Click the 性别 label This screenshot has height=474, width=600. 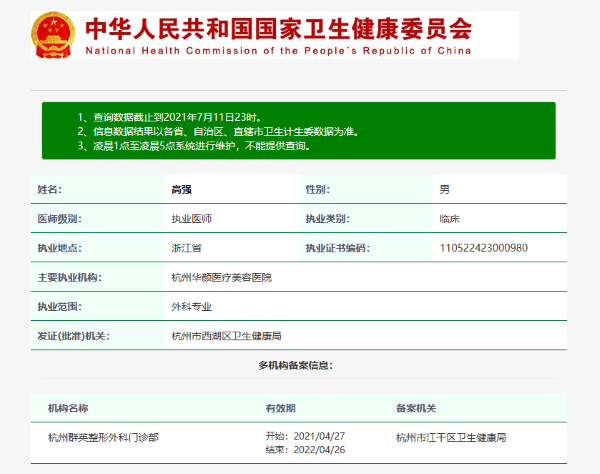click(x=318, y=189)
